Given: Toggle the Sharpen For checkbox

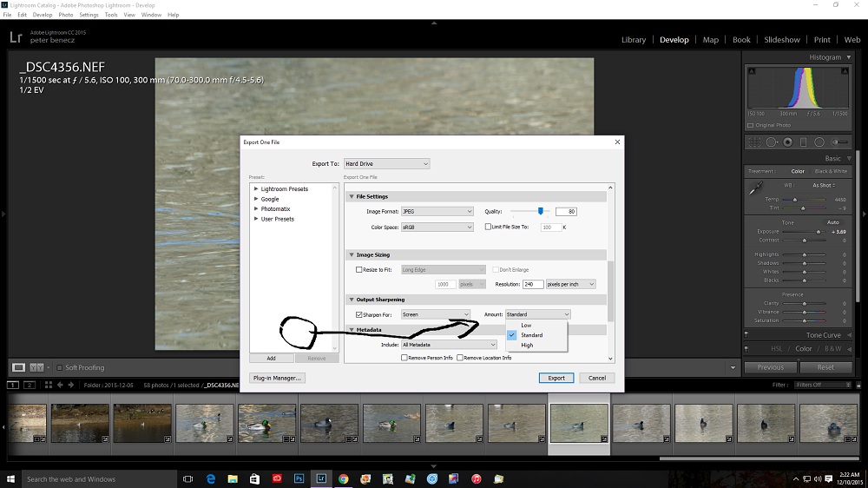Looking at the screenshot, I should [x=359, y=314].
